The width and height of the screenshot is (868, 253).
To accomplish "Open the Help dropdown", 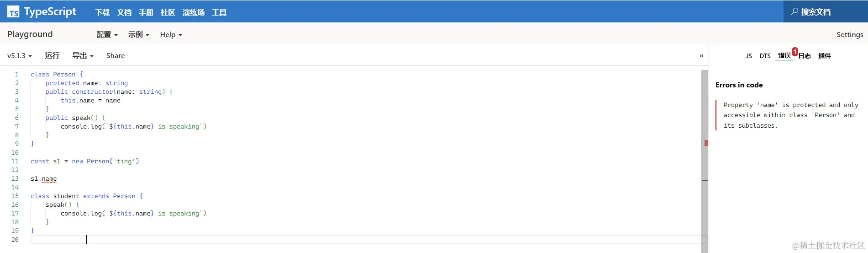I will point(171,35).
